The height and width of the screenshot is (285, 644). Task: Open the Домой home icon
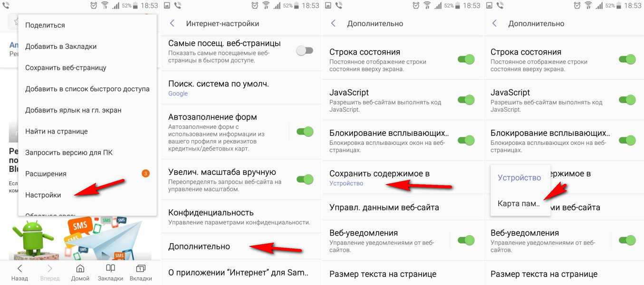click(80, 268)
